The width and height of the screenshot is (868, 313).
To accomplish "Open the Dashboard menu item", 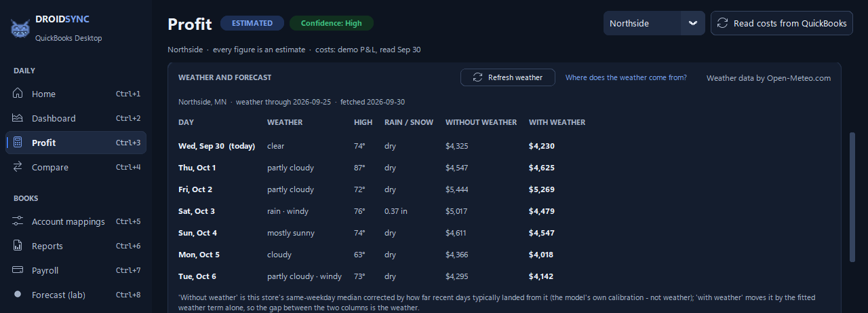I will click(76, 118).
